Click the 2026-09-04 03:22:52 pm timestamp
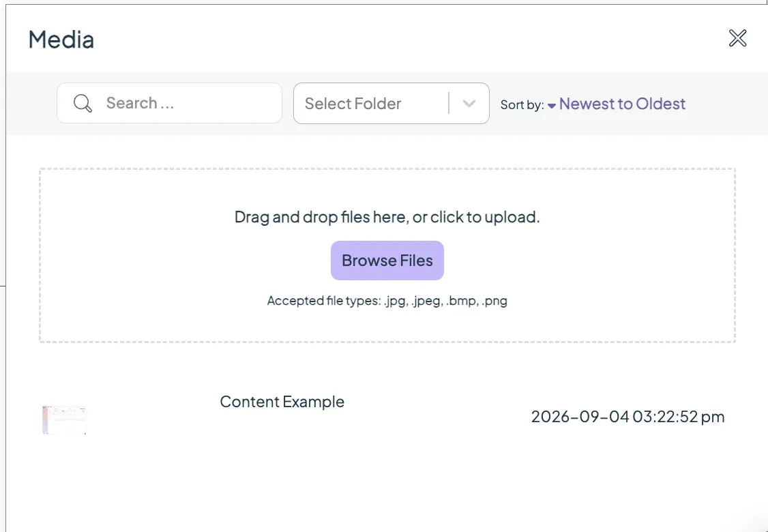Viewport: 768px width, 532px height. [628, 417]
